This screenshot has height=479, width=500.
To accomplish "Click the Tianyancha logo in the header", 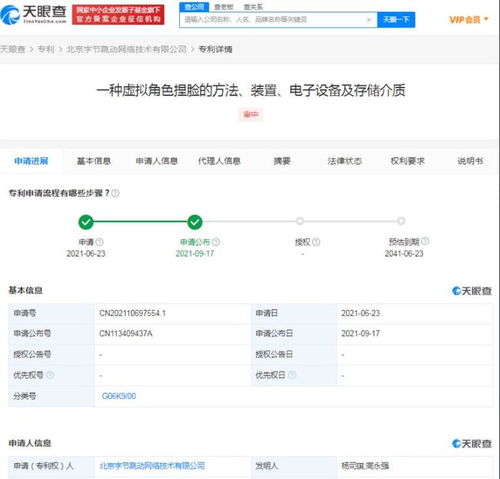I will pyautogui.click(x=33, y=15).
